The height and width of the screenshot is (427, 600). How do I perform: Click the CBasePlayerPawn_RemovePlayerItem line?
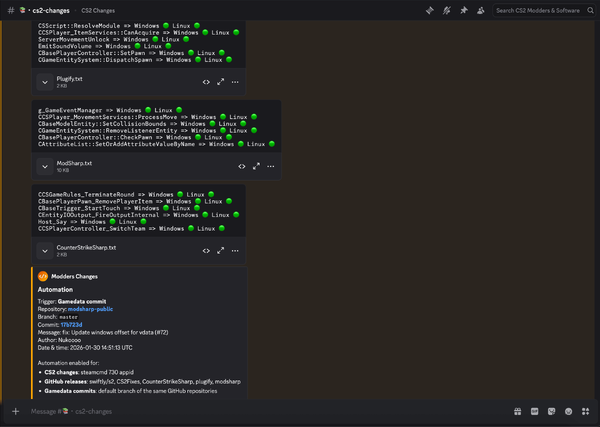135,201
